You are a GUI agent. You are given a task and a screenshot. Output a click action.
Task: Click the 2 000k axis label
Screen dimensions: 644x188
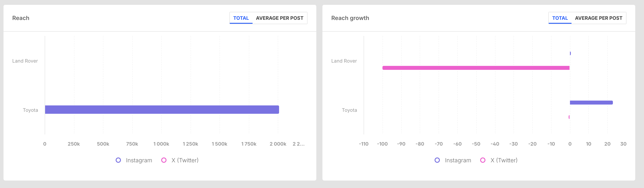pyautogui.click(x=278, y=144)
